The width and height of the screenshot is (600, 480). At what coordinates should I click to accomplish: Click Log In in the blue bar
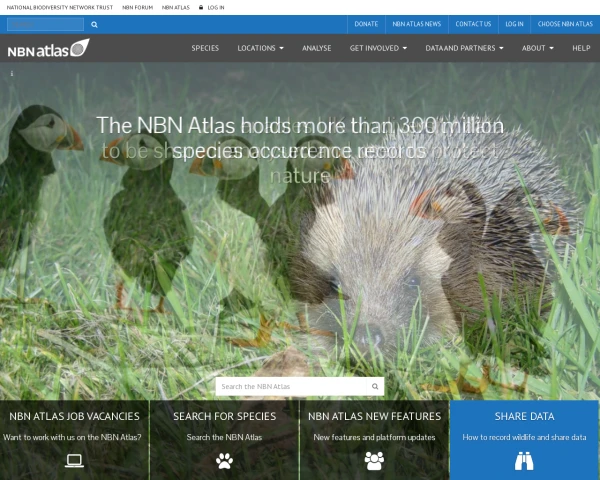[x=514, y=24]
